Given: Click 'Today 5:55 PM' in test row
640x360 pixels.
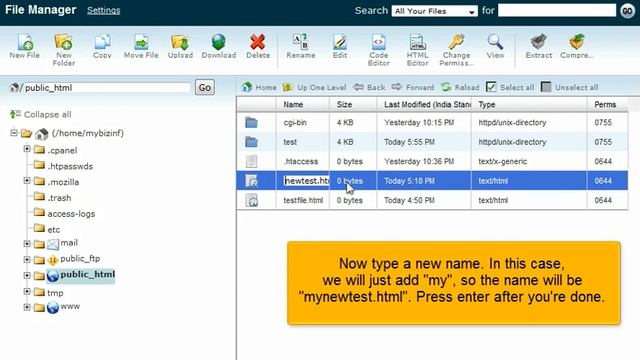Looking at the screenshot, I should coord(409,142).
